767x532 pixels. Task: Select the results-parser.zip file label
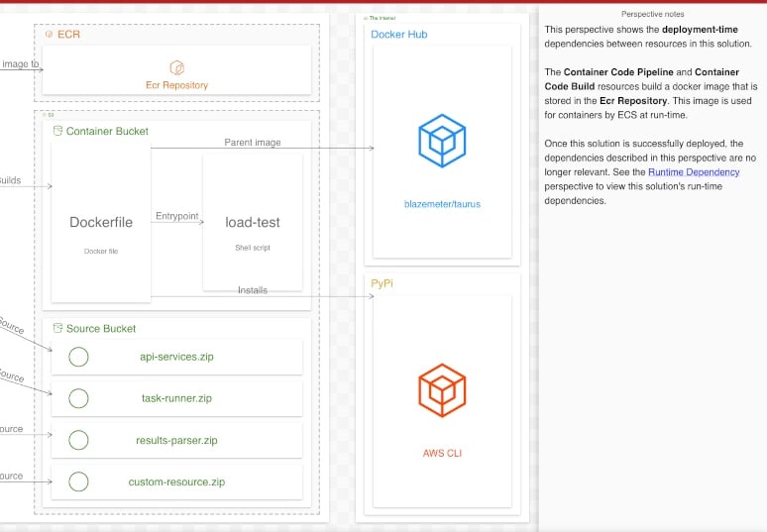click(x=176, y=440)
